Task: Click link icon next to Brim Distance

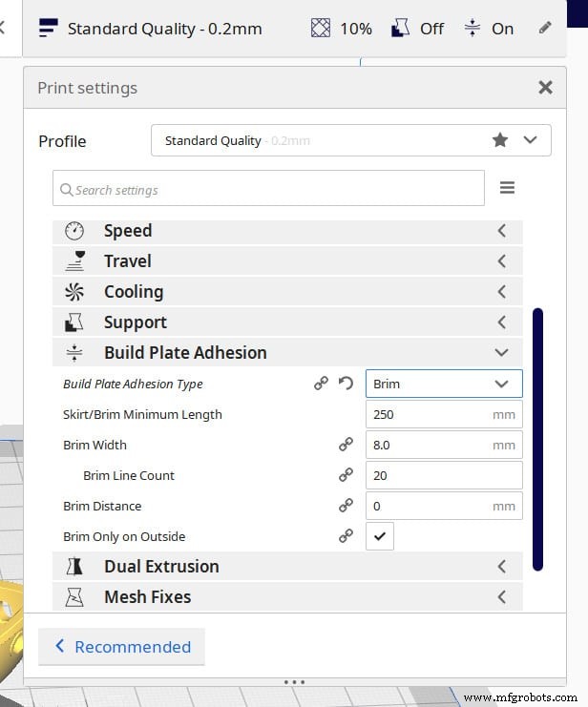Action: click(346, 506)
